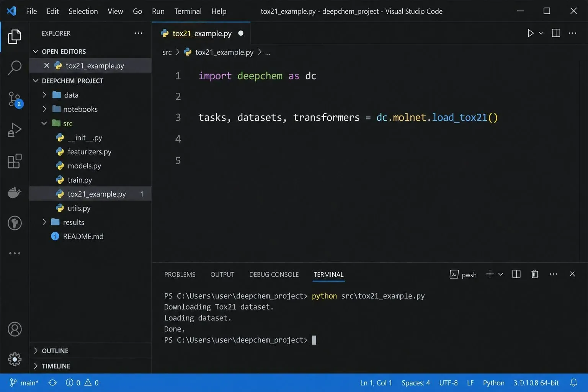The image size is (588, 392).
Task: Open Explorer views and more actions
Action: point(138,33)
